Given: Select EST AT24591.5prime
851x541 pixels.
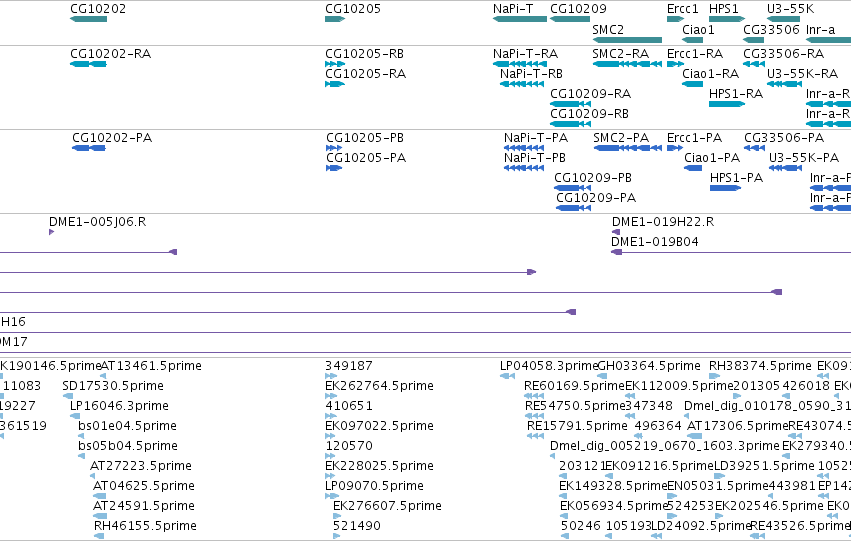Looking at the screenshot, I should (x=100, y=517).
